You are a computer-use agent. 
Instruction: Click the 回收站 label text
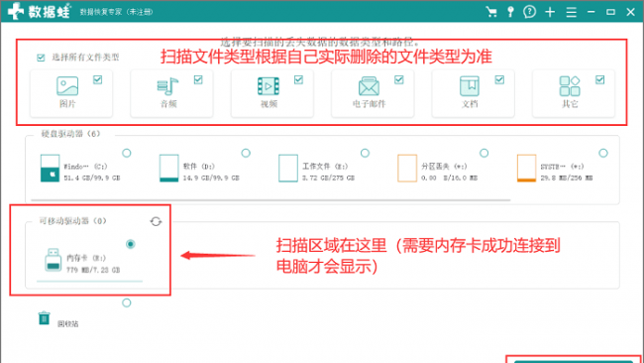[67, 324]
